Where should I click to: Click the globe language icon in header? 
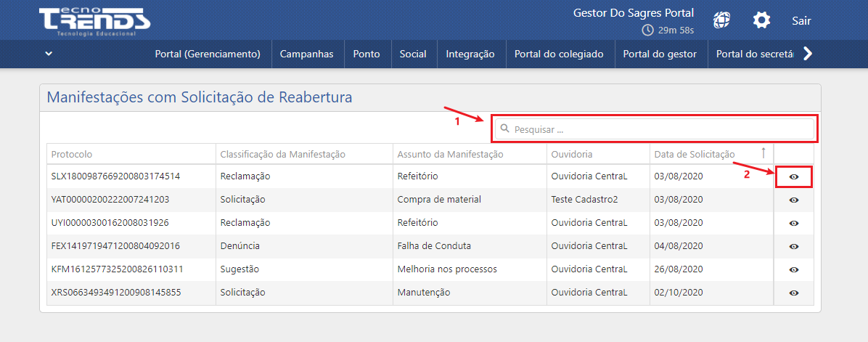(x=721, y=20)
